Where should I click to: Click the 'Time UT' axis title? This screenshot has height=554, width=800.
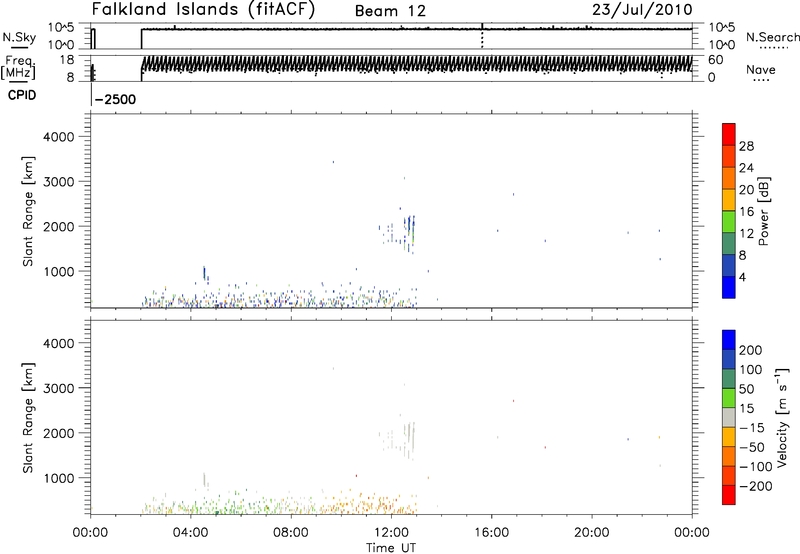point(391,547)
